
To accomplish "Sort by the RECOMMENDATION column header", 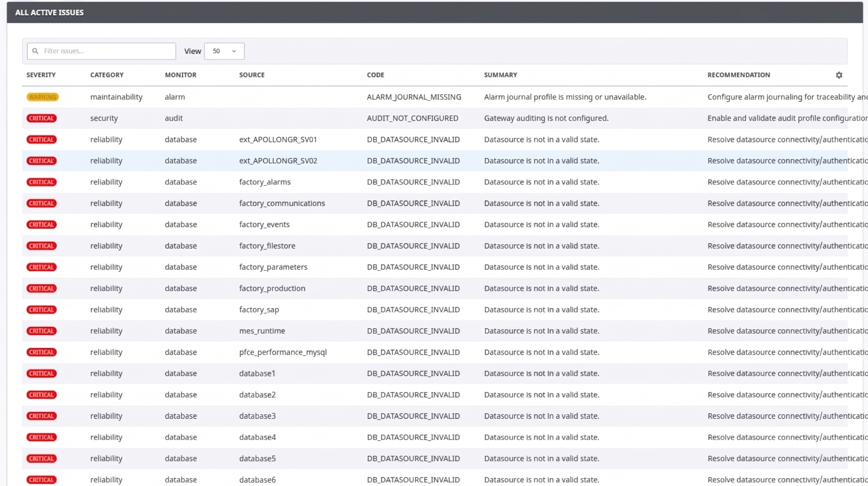I will (x=739, y=75).
